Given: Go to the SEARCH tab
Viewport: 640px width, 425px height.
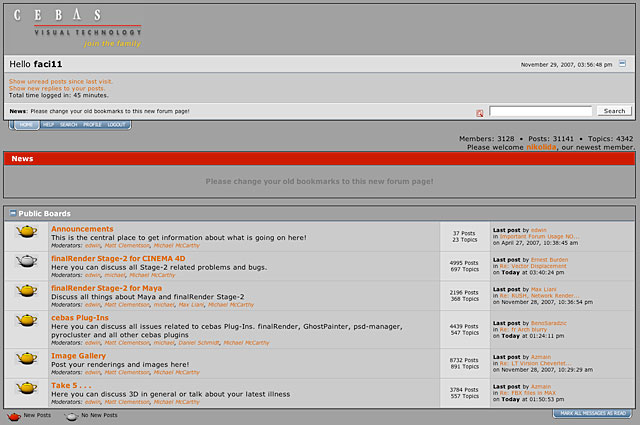Looking at the screenshot, I should click(69, 125).
